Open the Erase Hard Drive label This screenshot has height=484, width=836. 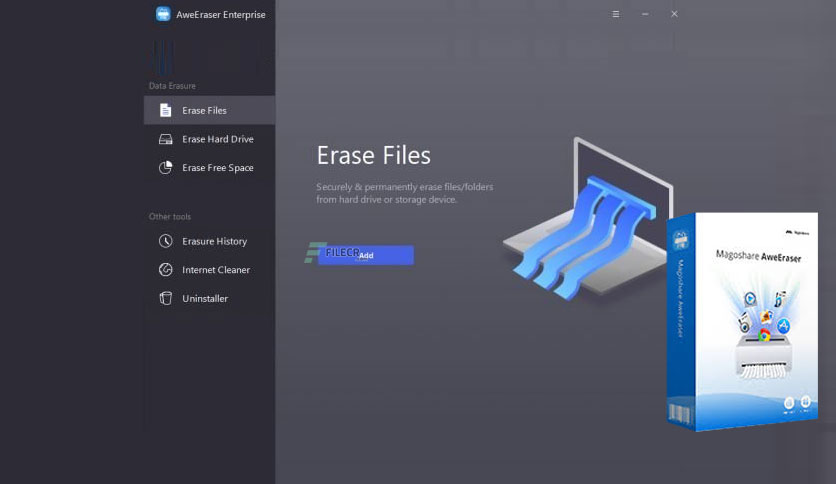pos(218,139)
